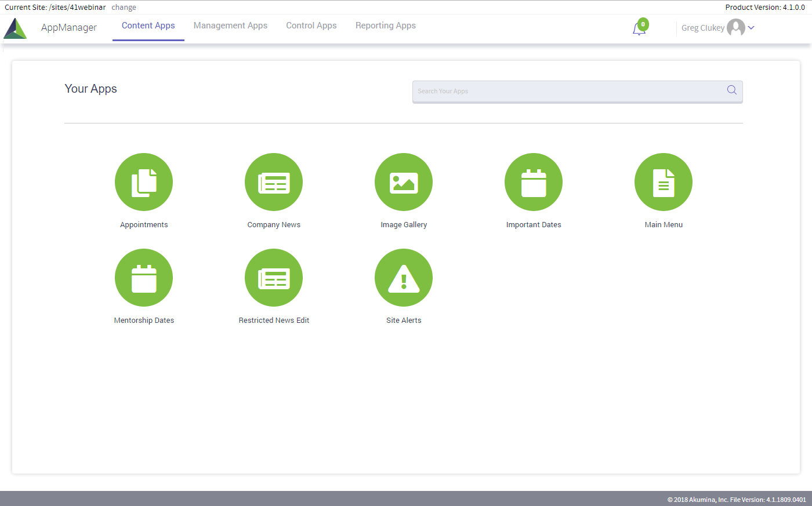Click the Company News label text
Image resolution: width=812 pixels, height=506 pixels.
(x=274, y=225)
